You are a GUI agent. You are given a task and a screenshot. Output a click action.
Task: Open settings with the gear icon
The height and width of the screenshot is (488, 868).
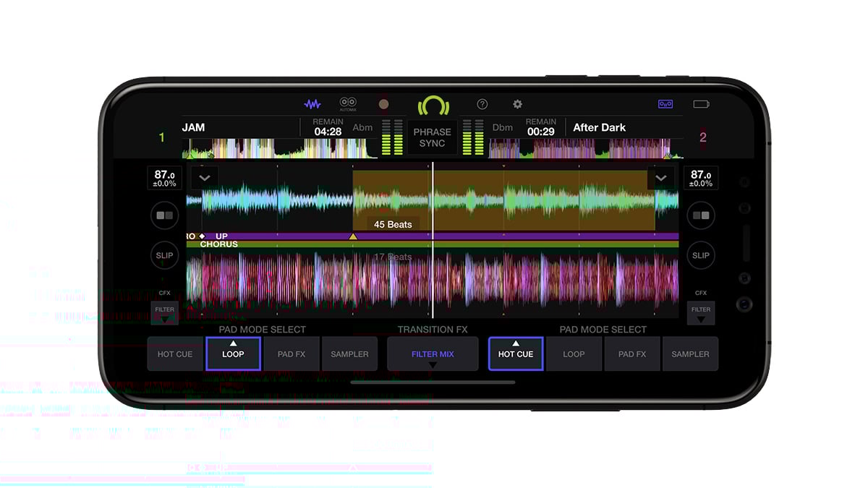(517, 104)
